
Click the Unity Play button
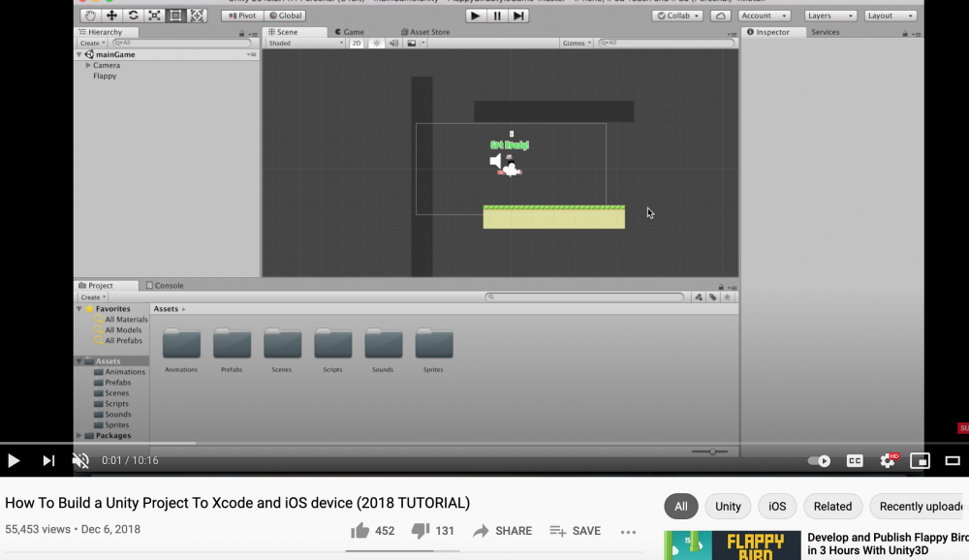475,16
